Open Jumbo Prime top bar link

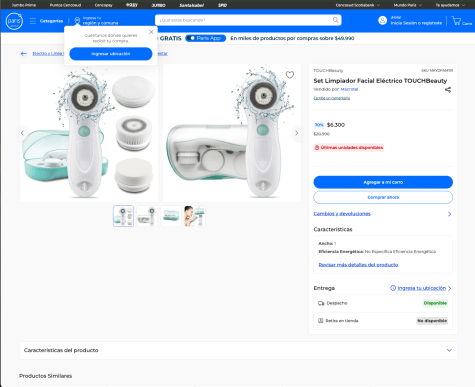pos(24,5)
